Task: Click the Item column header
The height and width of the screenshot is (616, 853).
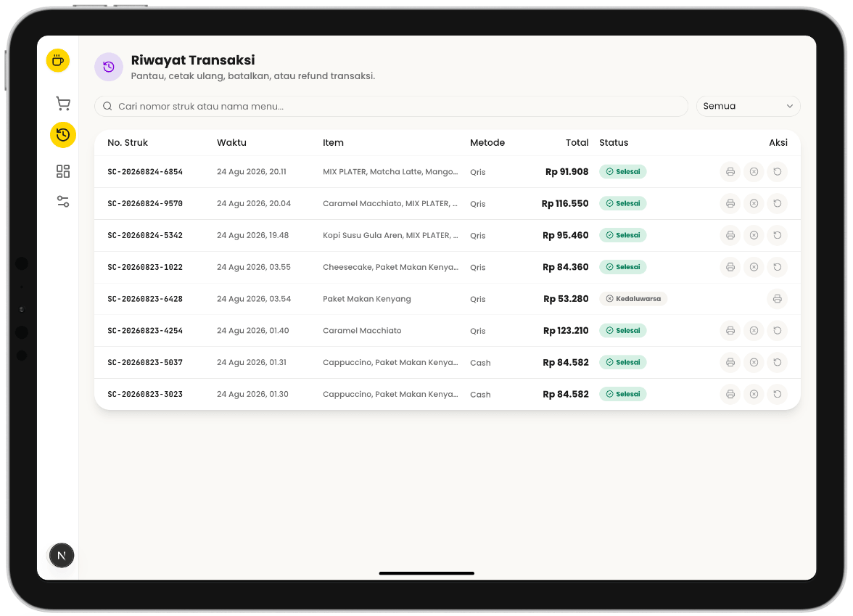Action: point(333,142)
